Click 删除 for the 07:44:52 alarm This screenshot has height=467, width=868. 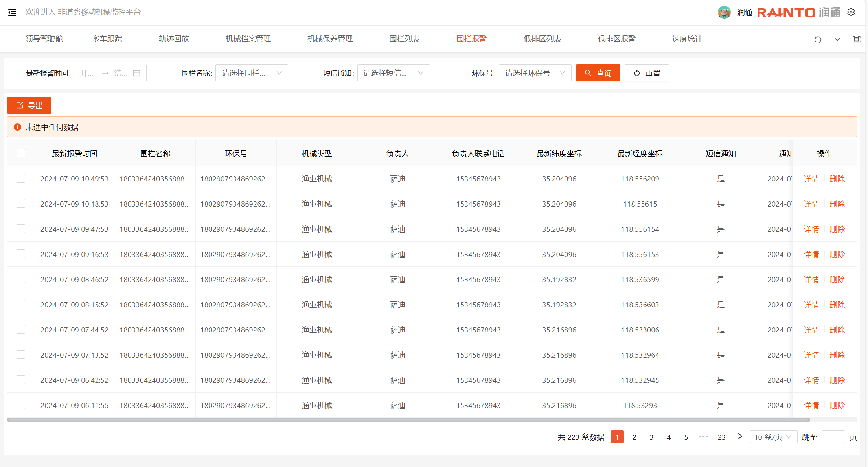click(837, 330)
